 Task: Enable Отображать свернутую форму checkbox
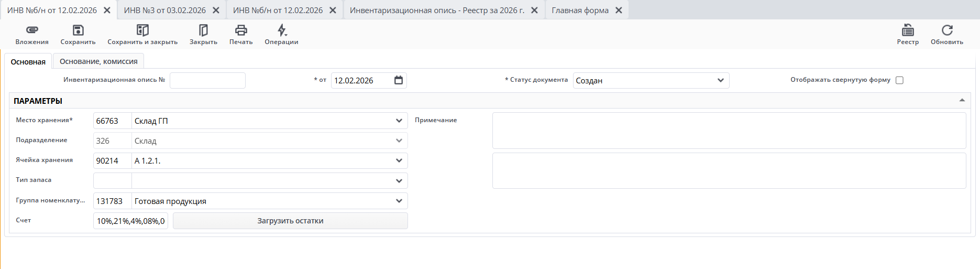[x=899, y=80]
